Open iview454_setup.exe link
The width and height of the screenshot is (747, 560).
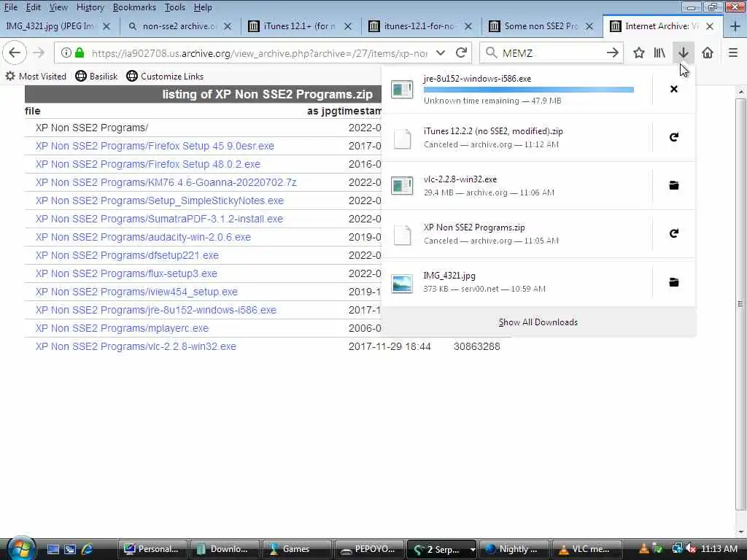tap(136, 292)
